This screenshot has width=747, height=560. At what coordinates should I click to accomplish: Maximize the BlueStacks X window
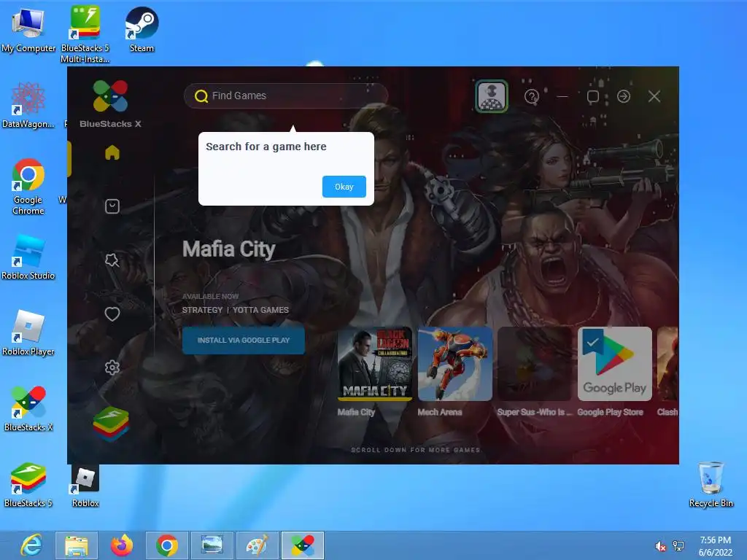[592, 97]
